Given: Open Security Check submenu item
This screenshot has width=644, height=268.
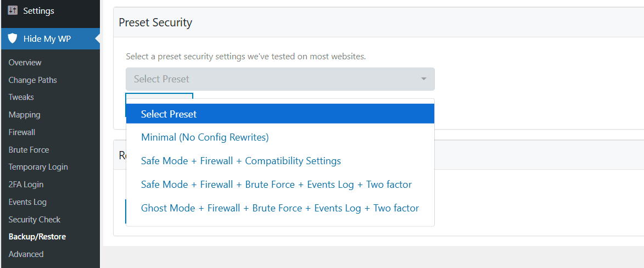Looking at the screenshot, I should click(x=35, y=220).
